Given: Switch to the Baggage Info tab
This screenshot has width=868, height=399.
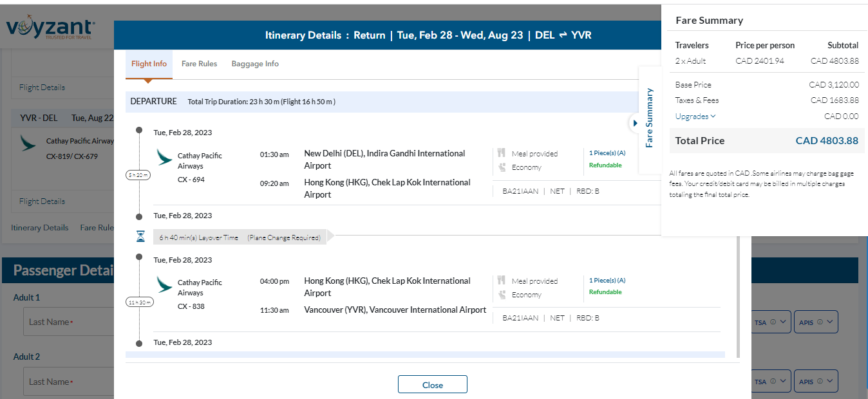Looking at the screenshot, I should point(255,64).
